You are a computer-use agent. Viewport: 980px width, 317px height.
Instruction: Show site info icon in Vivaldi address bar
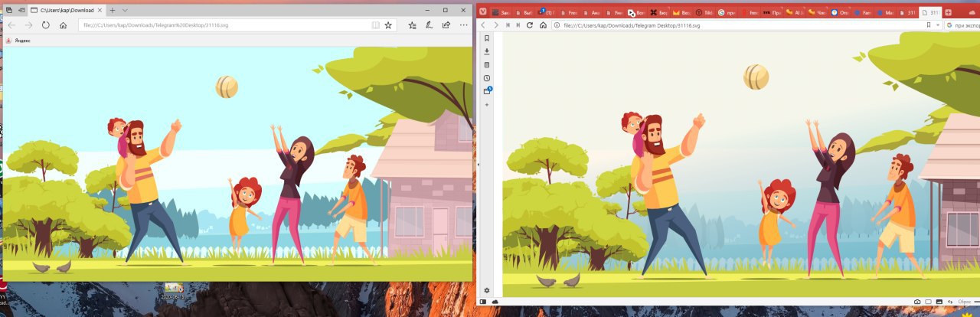point(557,25)
